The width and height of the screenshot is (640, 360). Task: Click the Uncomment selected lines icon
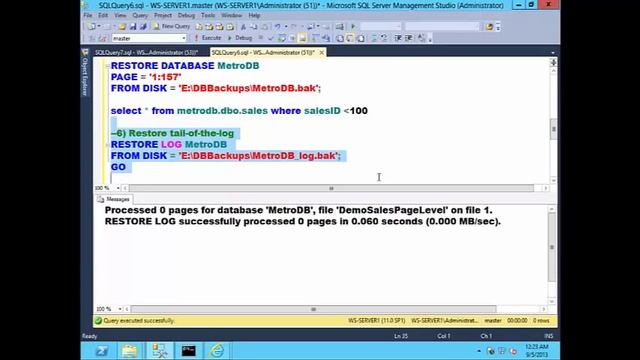coord(384,38)
